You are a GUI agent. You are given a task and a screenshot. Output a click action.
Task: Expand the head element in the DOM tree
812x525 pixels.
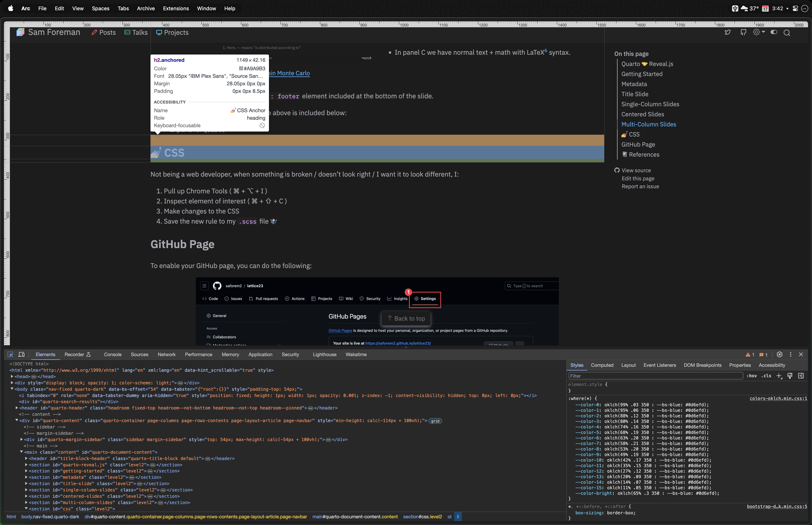coord(12,377)
